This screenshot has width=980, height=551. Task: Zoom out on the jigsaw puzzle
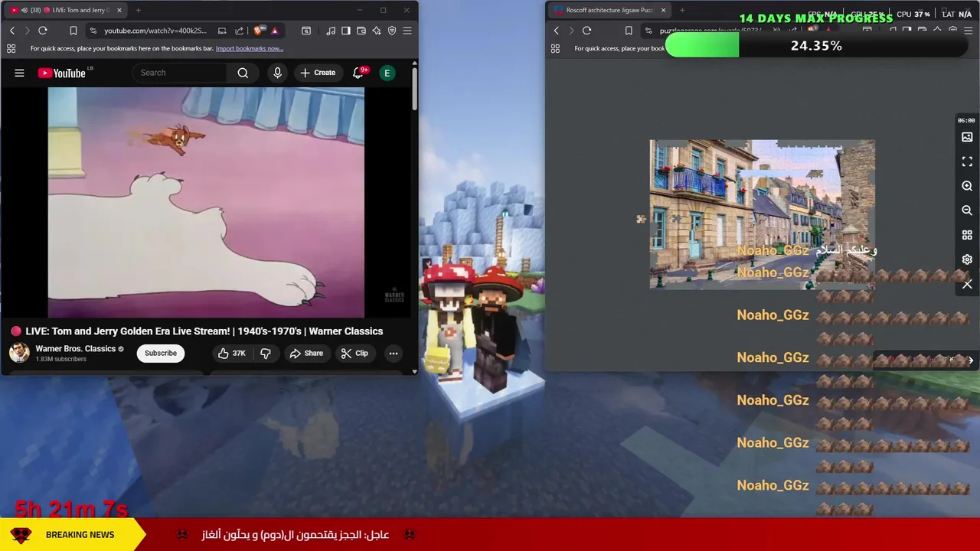click(x=967, y=210)
